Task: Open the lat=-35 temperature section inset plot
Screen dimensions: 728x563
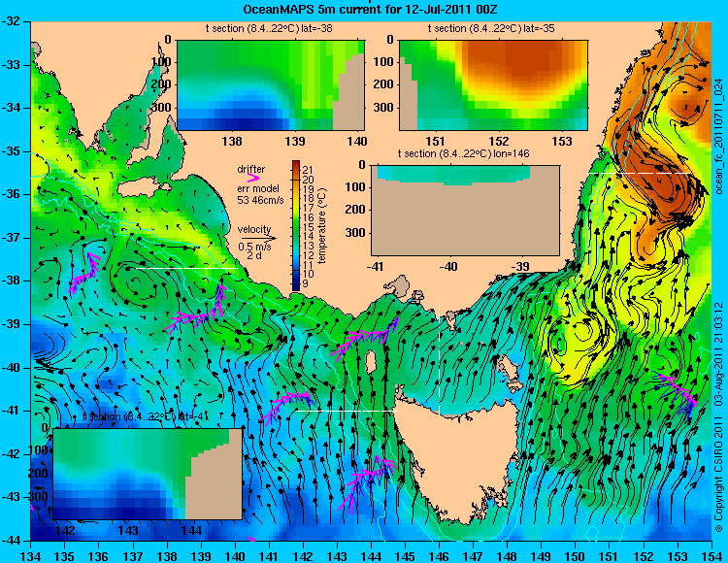Action: [493, 85]
